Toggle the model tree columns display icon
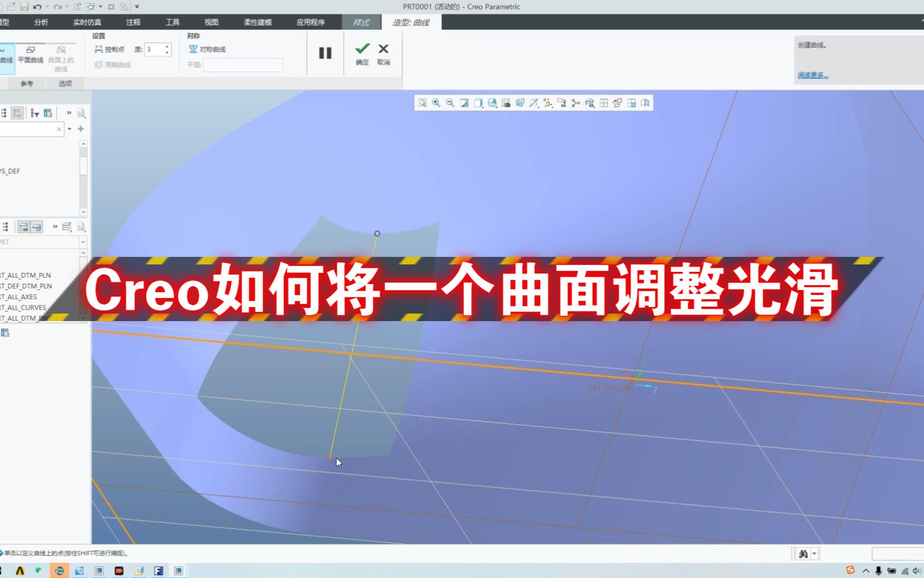Image resolution: width=924 pixels, height=578 pixels. [x=17, y=113]
